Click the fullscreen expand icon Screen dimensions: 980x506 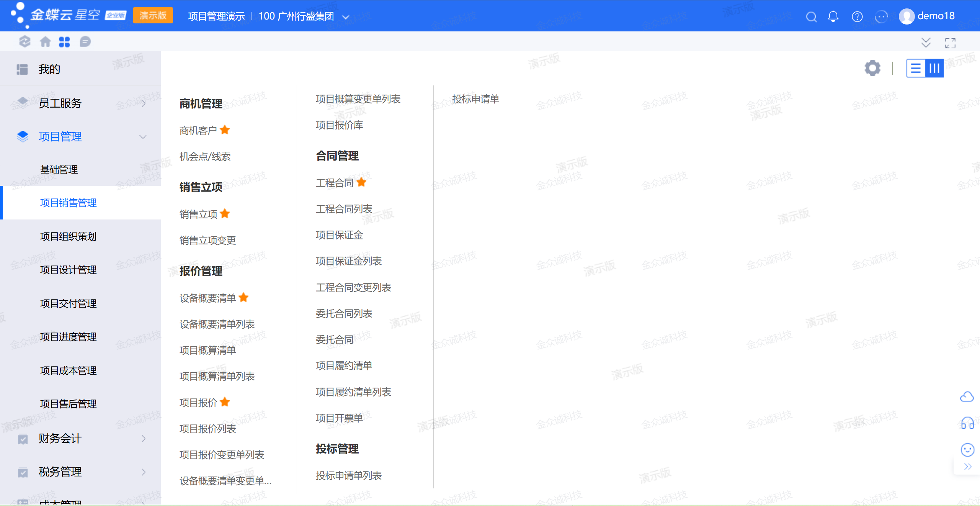point(950,43)
